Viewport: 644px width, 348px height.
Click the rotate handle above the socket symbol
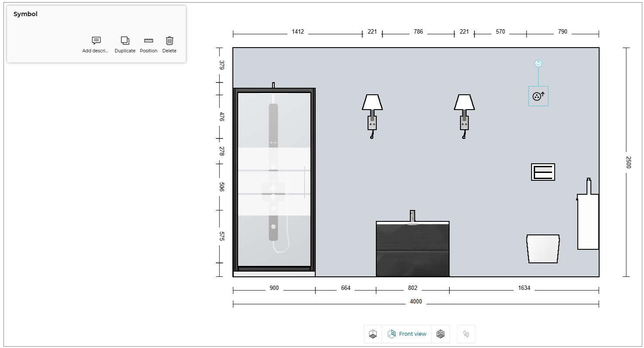(538, 63)
